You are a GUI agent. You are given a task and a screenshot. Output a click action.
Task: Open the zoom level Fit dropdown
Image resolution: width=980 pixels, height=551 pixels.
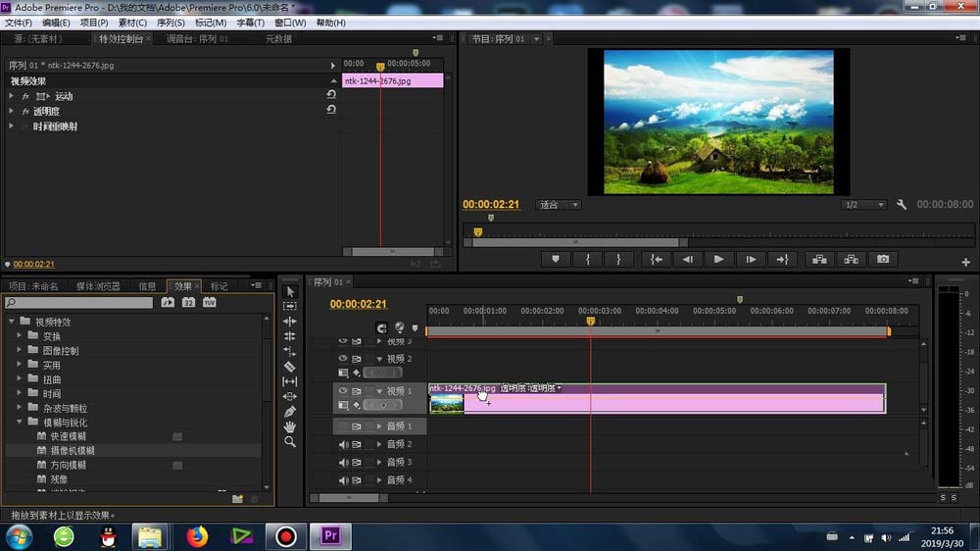[558, 205]
